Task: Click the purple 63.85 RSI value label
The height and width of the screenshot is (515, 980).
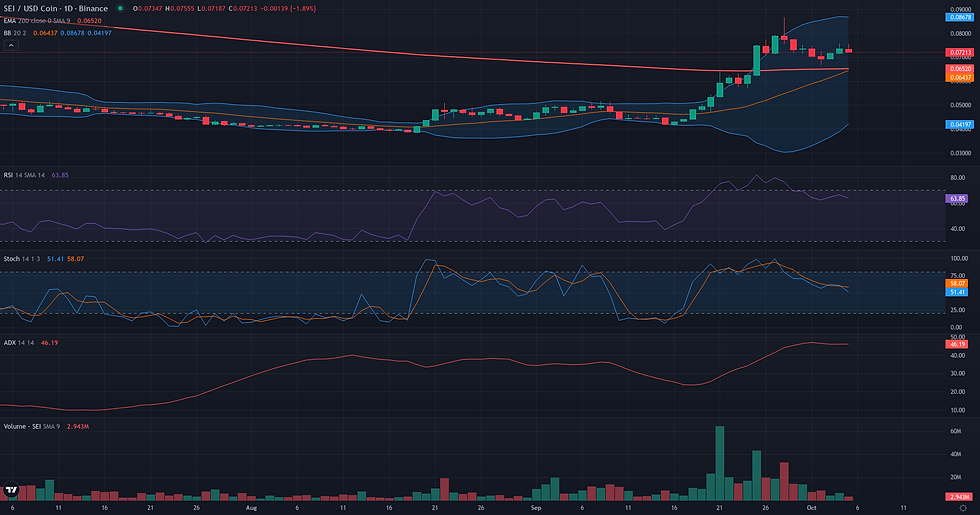Action: [x=957, y=199]
